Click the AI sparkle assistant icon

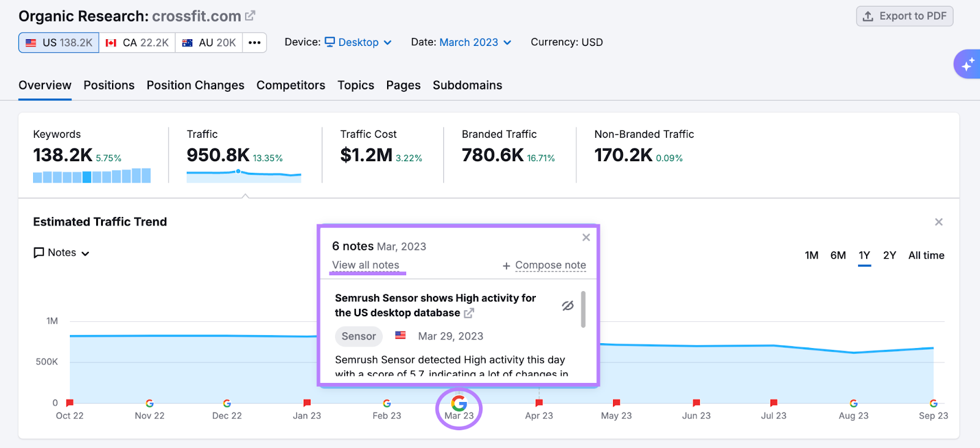[x=967, y=64]
